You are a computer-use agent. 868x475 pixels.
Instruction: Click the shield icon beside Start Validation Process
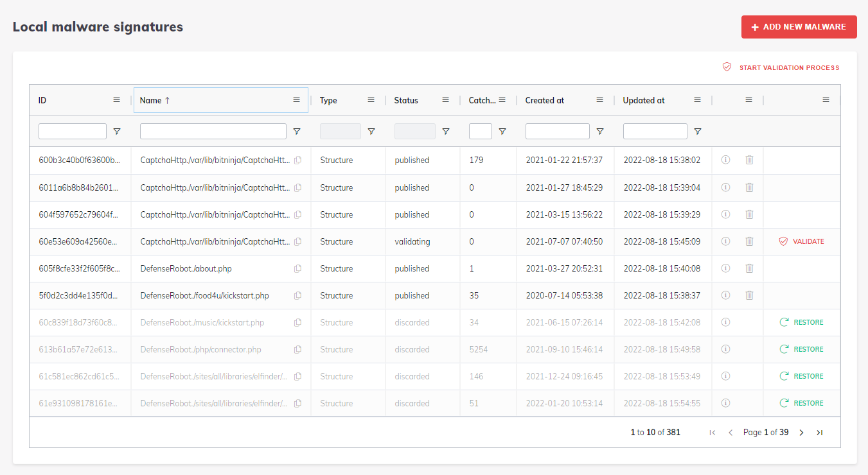727,67
